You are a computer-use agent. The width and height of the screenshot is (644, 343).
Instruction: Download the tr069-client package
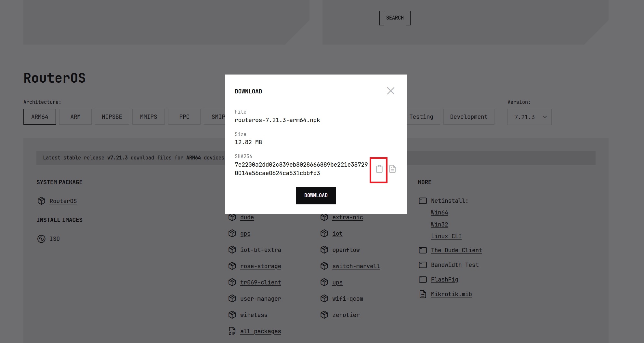(x=261, y=282)
